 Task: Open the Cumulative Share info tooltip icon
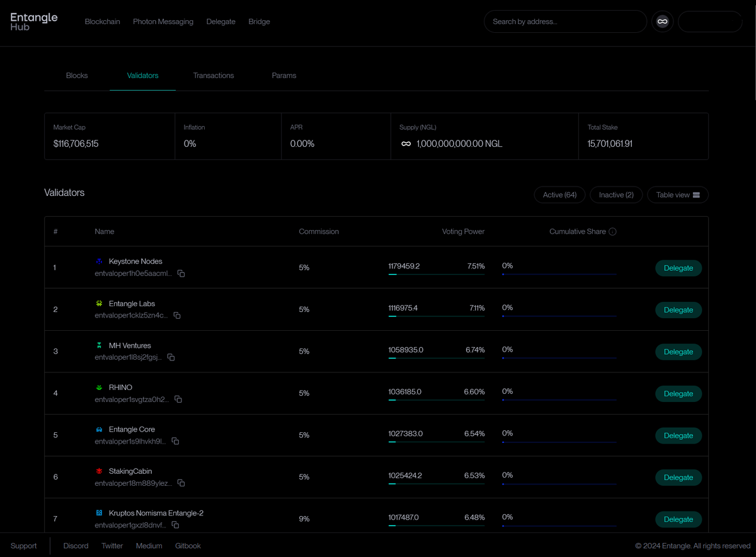[x=612, y=232]
